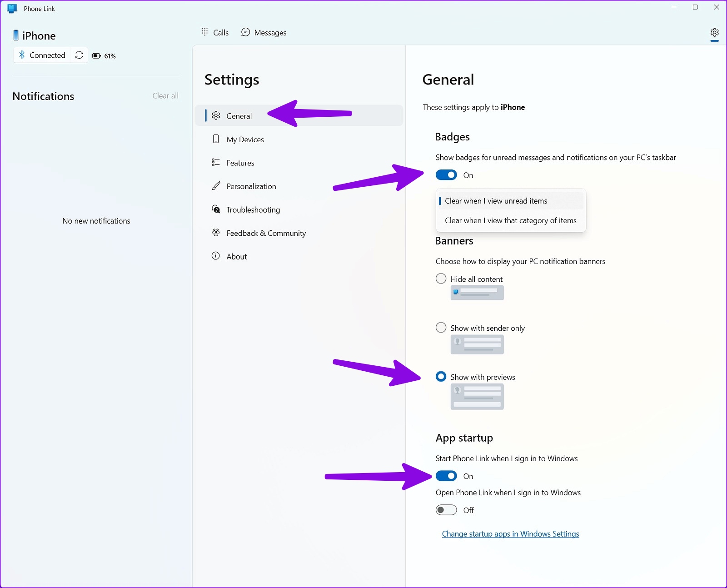Open the Features settings page

[x=299, y=163]
